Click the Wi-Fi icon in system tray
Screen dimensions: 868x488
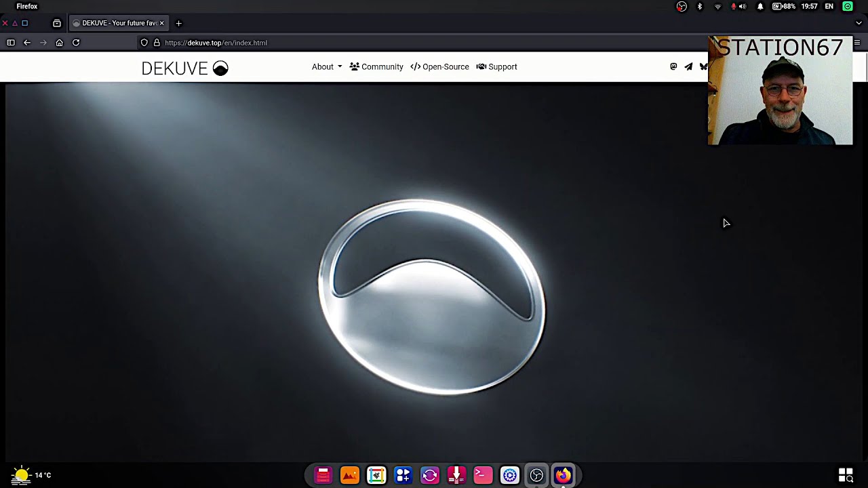pos(718,6)
